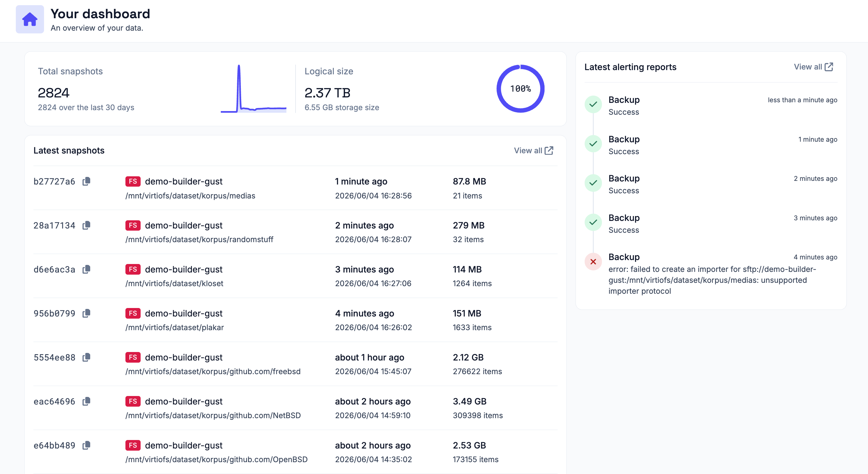Click the failed Backup red X icon
The height and width of the screenshot is (474, 868).
click(x=593, y=262)
